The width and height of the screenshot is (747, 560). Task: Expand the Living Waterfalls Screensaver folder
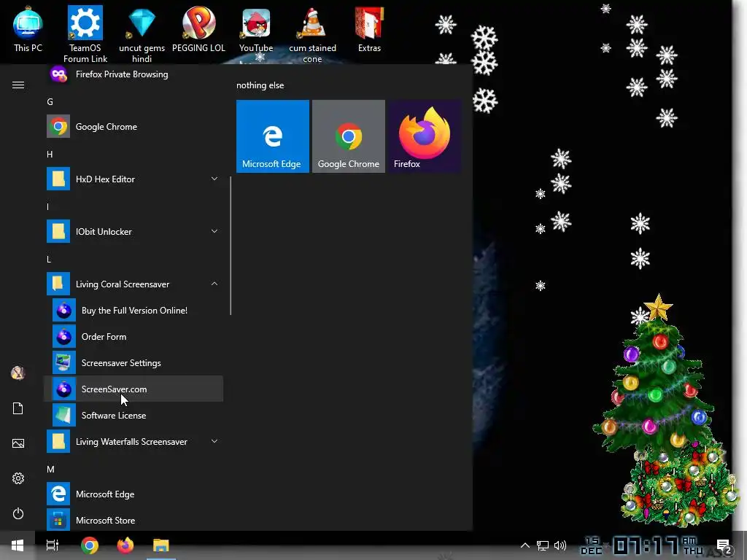point(133,442)
